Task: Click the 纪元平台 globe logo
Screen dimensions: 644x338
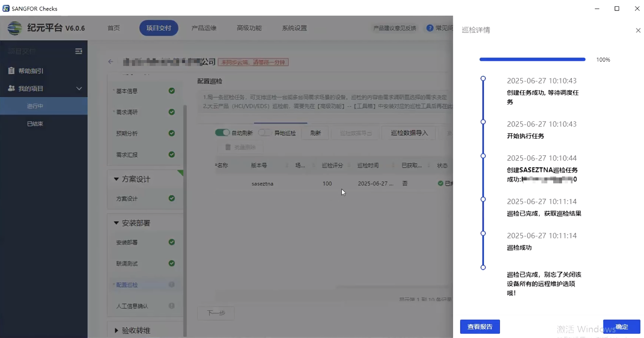Action: pyautogui.click(x=14, y=28)
